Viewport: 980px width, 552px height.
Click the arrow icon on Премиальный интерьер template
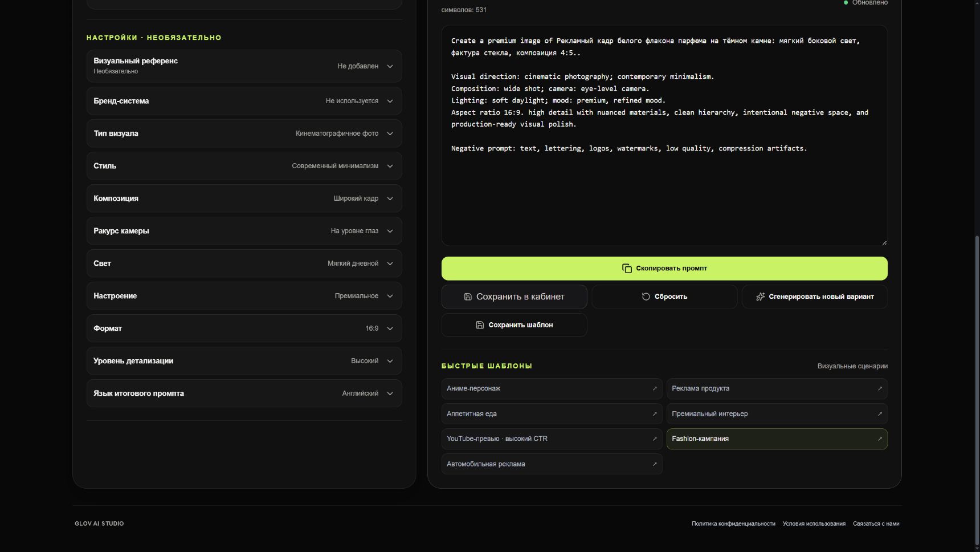coord(880,414)
